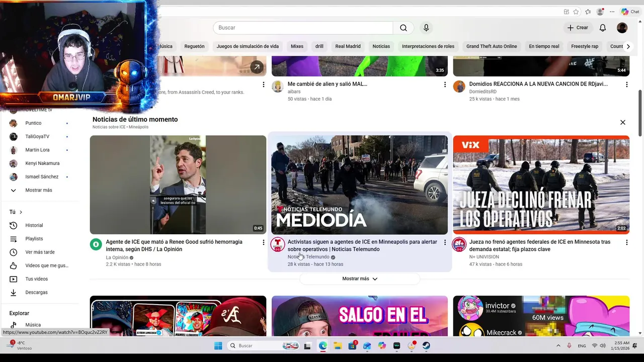This screenshot has height=362, width=644.
Task: Click the N+ Univision channel avatar
Action: click(x=459, y=245)
